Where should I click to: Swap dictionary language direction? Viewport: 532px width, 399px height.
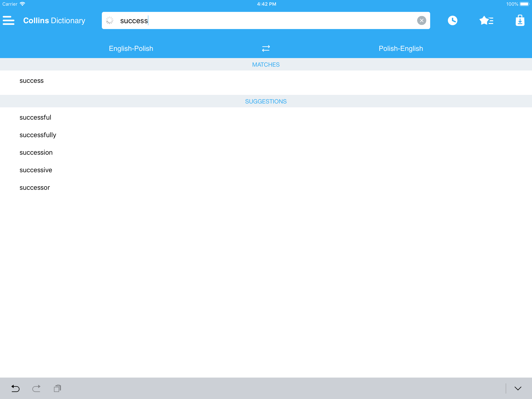pyautogui.click(x=266, y=48)
